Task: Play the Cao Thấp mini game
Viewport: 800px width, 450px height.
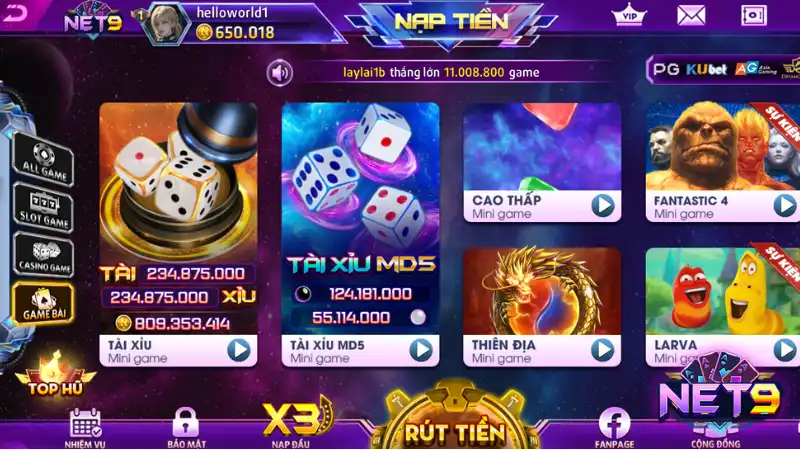Action: click(603, 206)
